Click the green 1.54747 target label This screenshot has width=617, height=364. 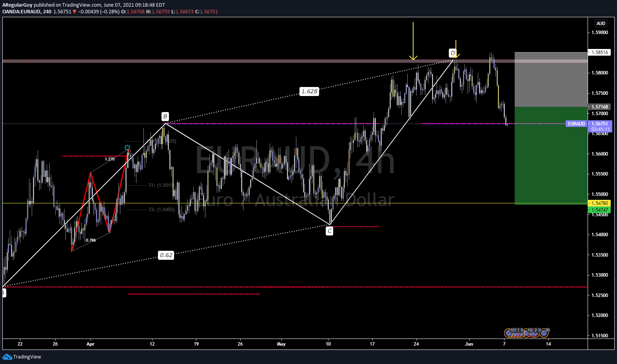[x=600, y=210]
